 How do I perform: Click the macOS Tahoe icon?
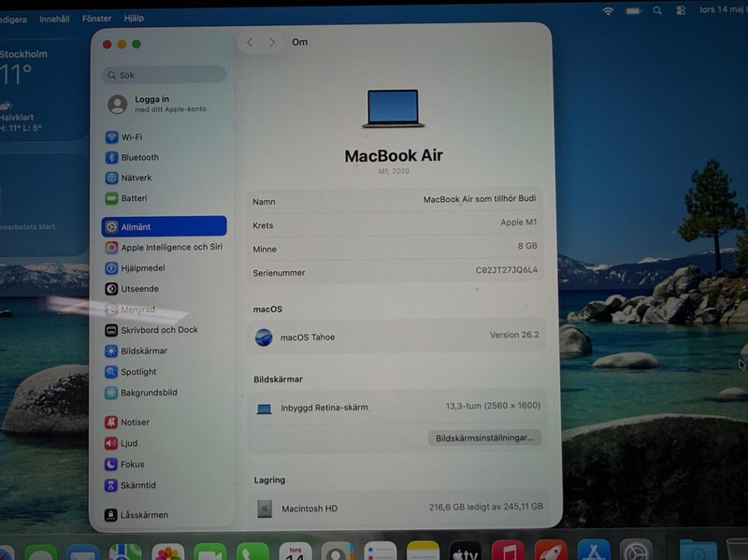(x=264, y=337)
